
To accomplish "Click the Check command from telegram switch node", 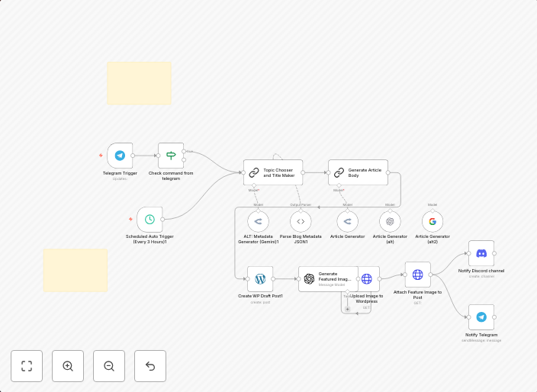I will (x=171, y=156).
